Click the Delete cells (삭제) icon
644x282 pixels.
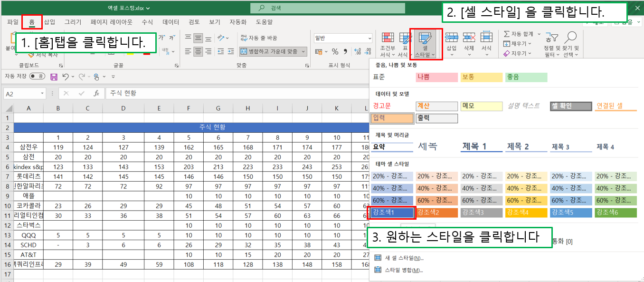pos(469,38)
